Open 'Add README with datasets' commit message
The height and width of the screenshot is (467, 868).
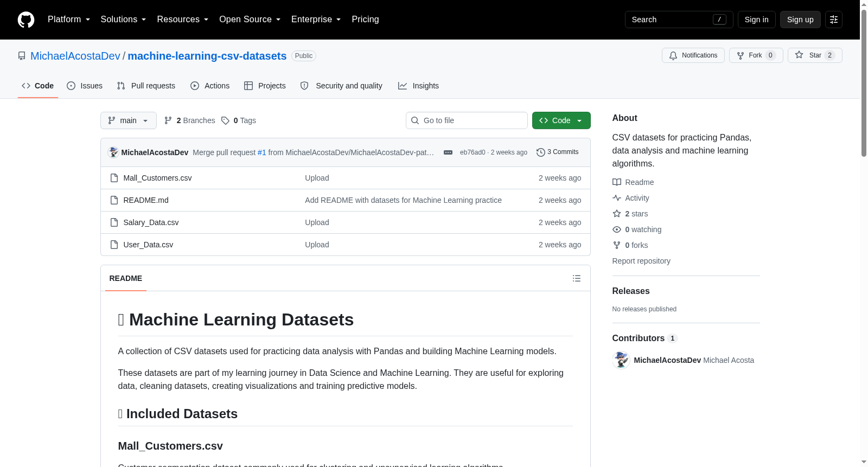403,200
